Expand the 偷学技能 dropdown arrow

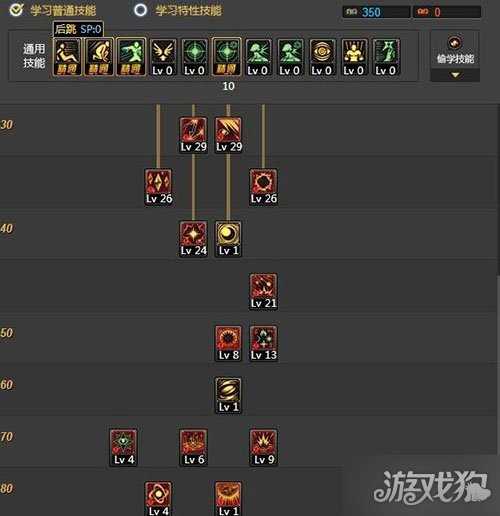click(x=455, y=75)
